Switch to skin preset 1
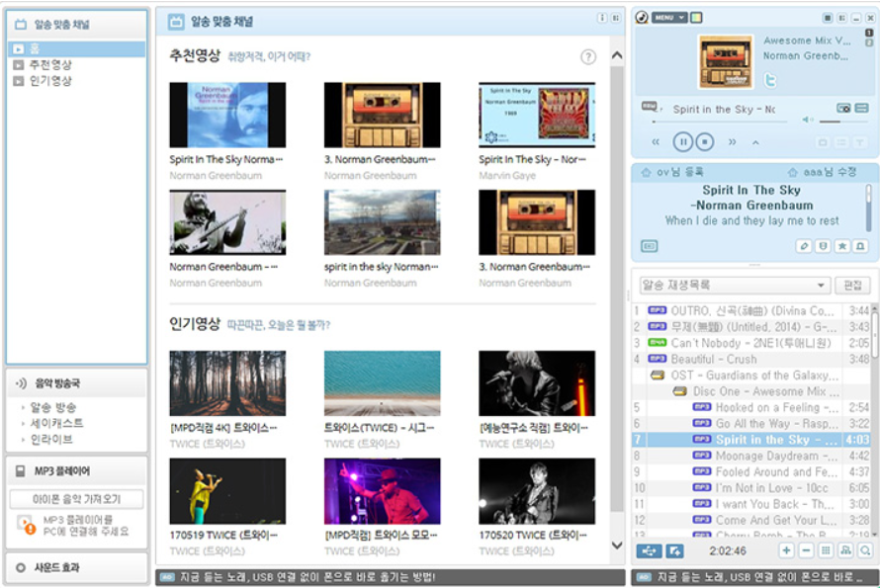The height and width of the screenshot is (588, 880). click(869, 33)
